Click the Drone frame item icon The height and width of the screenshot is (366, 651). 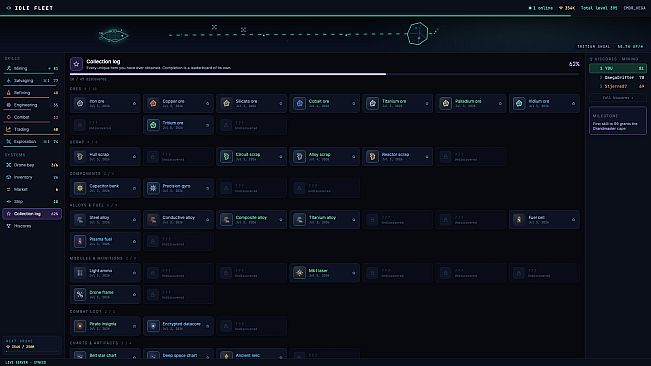tap(80, 294)
